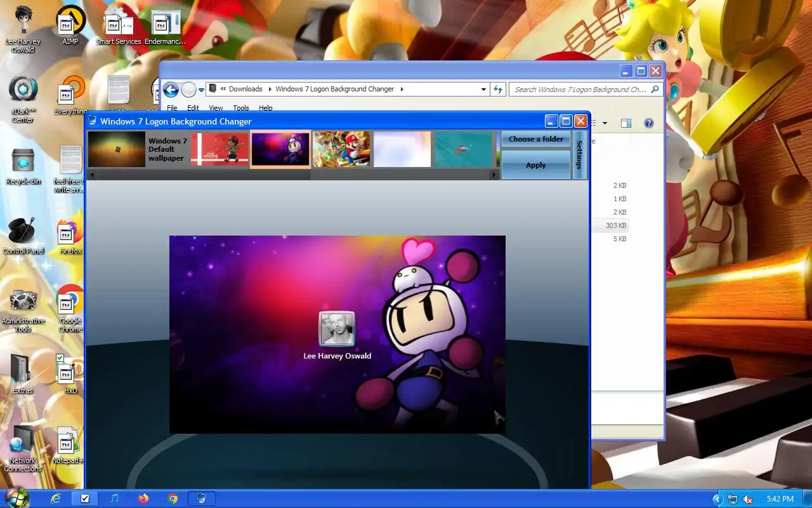
Task: Open the Explorer File menu
Action: [172, 108]
